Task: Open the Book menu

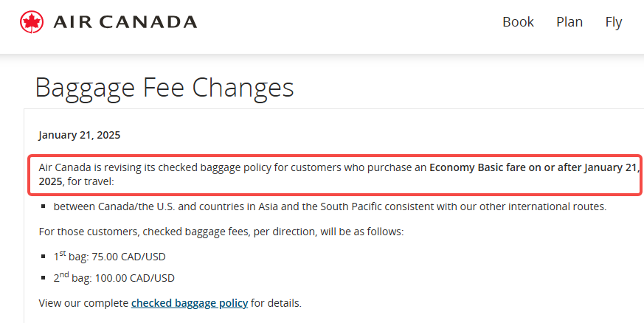Action: point(518,21)
